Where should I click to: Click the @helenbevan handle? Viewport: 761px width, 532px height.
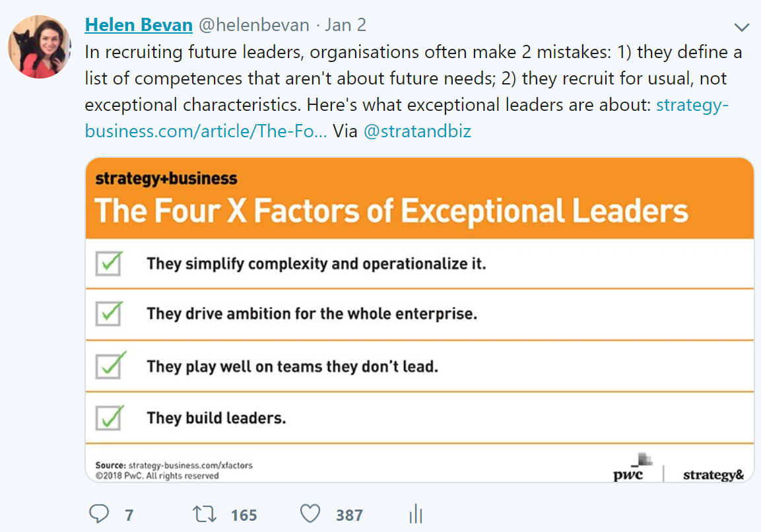coord(254,25)
